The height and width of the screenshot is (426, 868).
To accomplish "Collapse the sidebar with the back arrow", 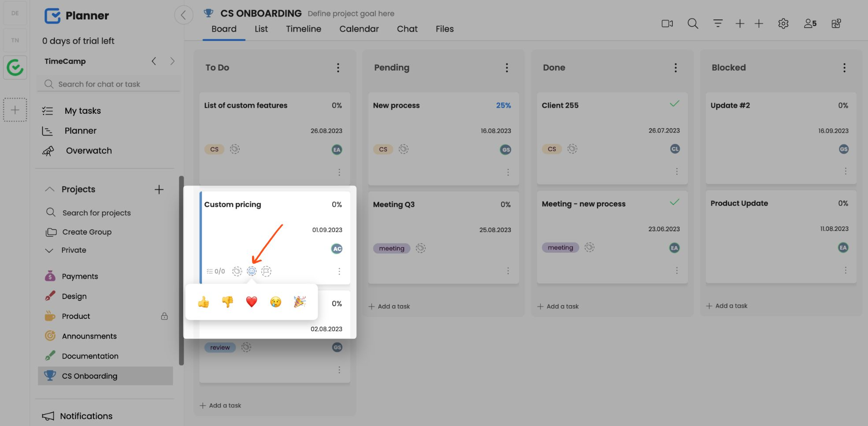I will click(183, 15).
